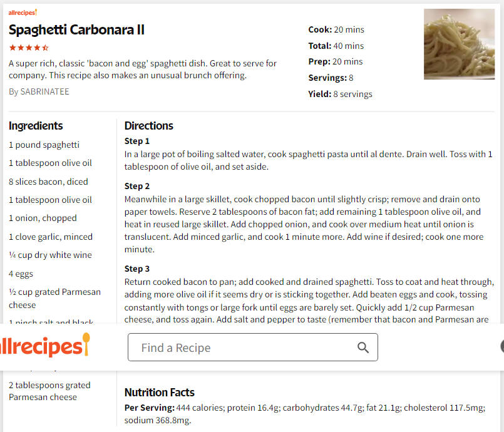Open the spaghetti carbonara photo thumbnail
Image resolution: width=504 pixels, height=432 pixels.
click(459, 44)
